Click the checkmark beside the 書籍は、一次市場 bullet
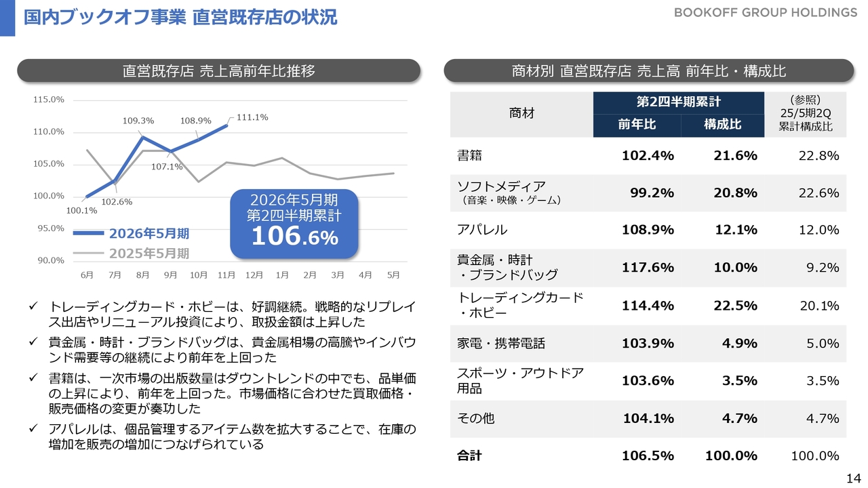 (33, 378)
